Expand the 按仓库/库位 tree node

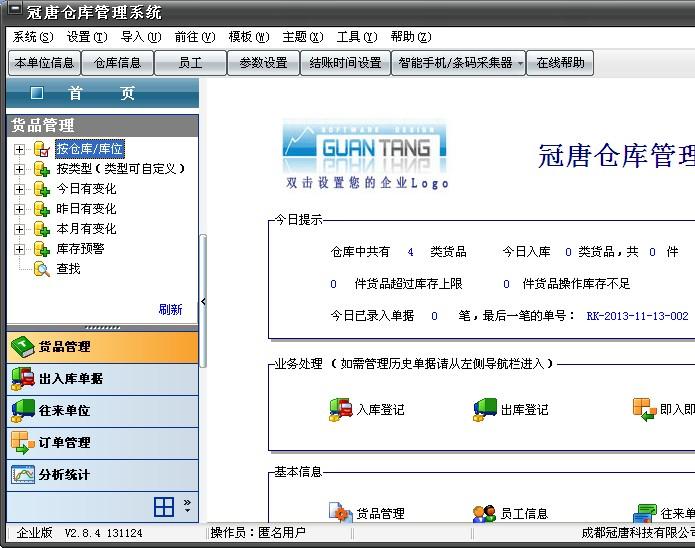click(19, 149)
